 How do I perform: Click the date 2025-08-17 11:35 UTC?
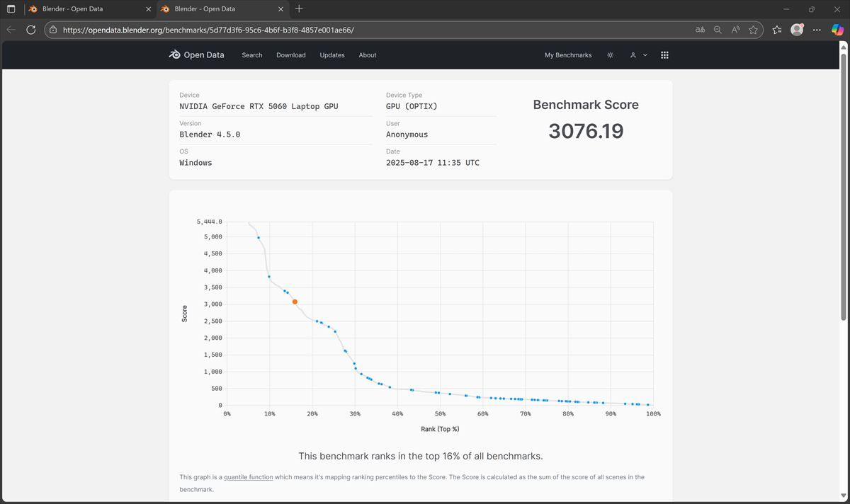point(433,163)
